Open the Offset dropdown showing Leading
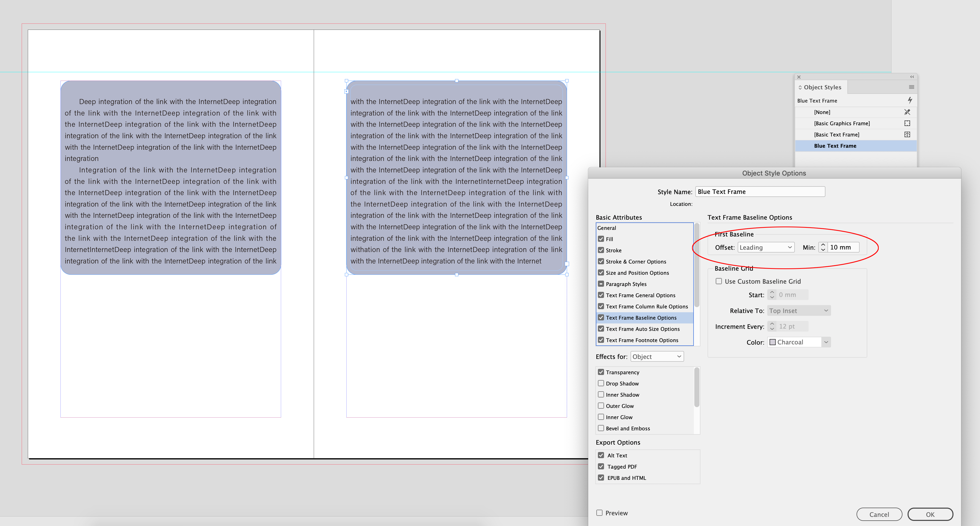This screenshot has width=980, height=526. click(x=766, y=247)
